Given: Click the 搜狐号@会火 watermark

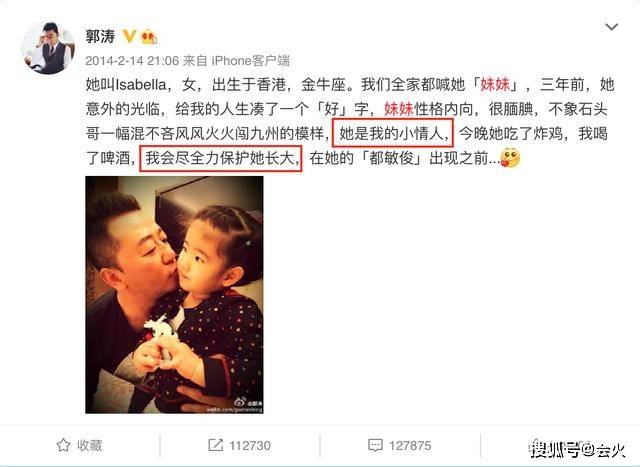Looking at the screenshot, I should click(578, 449).
